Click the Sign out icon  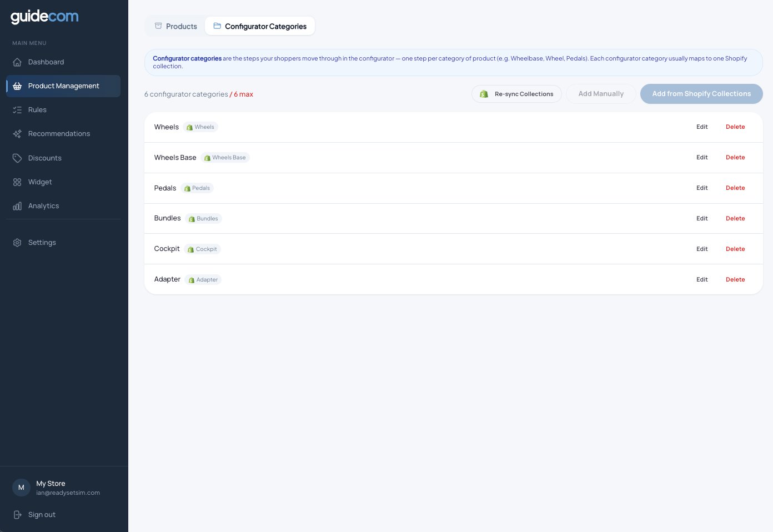click(17, 514)
